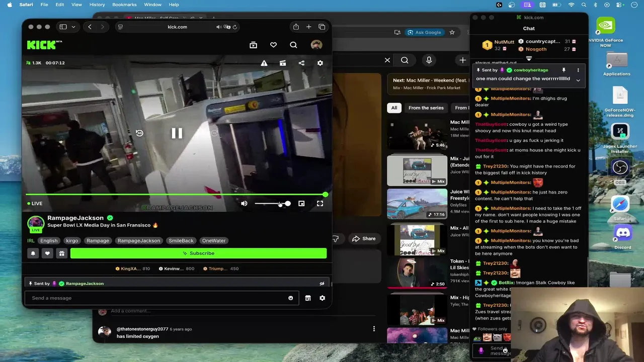Viewport: 644px width, 362px height.
Task: Click the YouTube voice search microphone
Action: [x=429, y=60]
